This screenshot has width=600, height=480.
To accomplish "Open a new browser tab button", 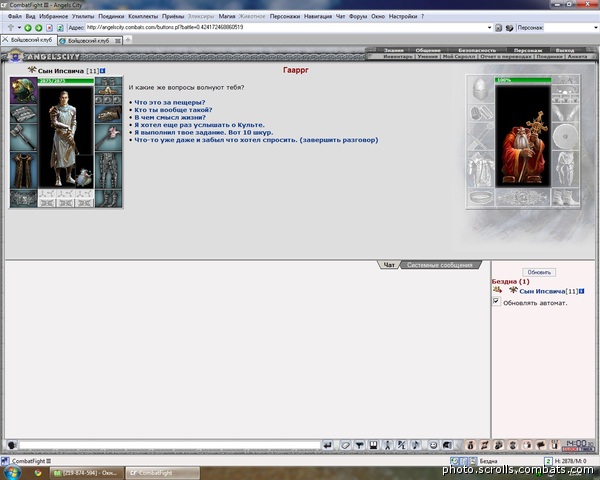I will pyautogui.click(x=128, y=40).
